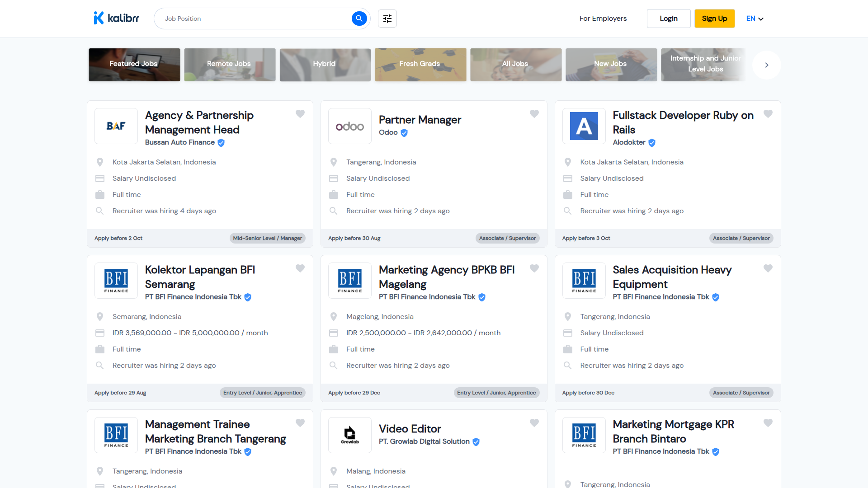Show more categories with the right arrow
Viewport: 868px width, 488px height.
[x=767, y=65]
